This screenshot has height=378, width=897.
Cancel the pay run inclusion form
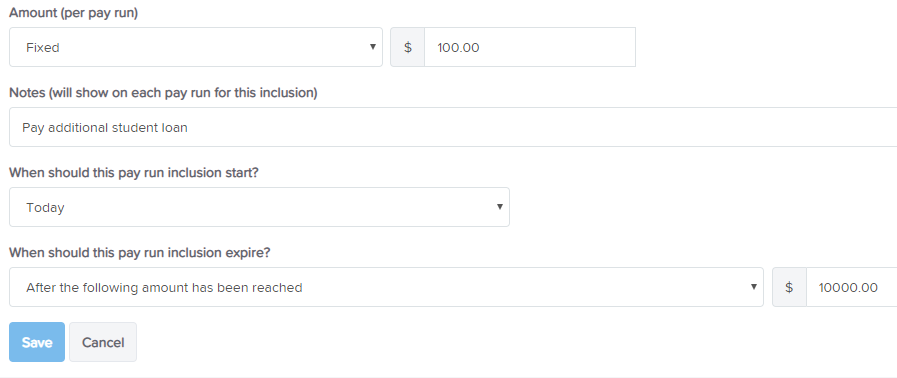(103, 342)
